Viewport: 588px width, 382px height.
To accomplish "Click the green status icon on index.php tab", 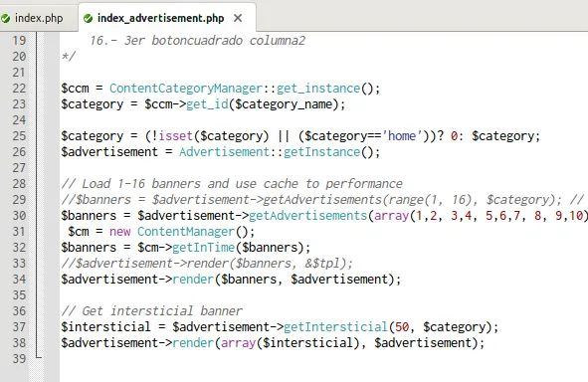I will [x=5, y=18].
